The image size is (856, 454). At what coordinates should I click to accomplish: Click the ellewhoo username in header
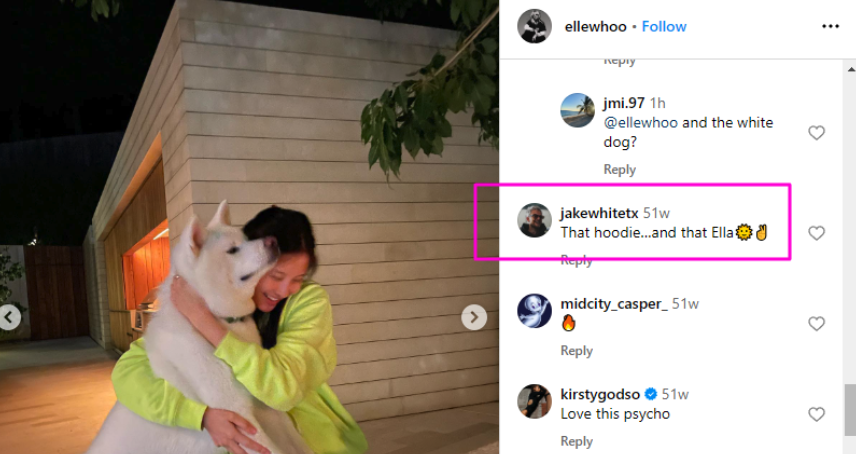(596, 26)
